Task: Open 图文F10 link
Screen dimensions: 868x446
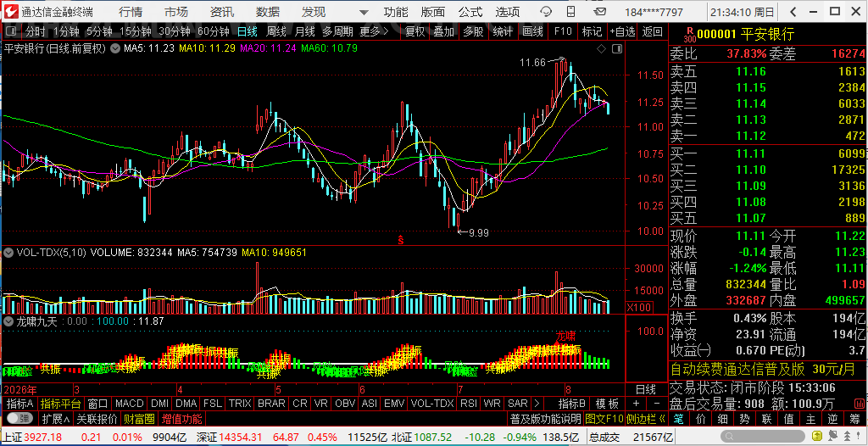Action: pyautogui.click(x=604, y=418)
